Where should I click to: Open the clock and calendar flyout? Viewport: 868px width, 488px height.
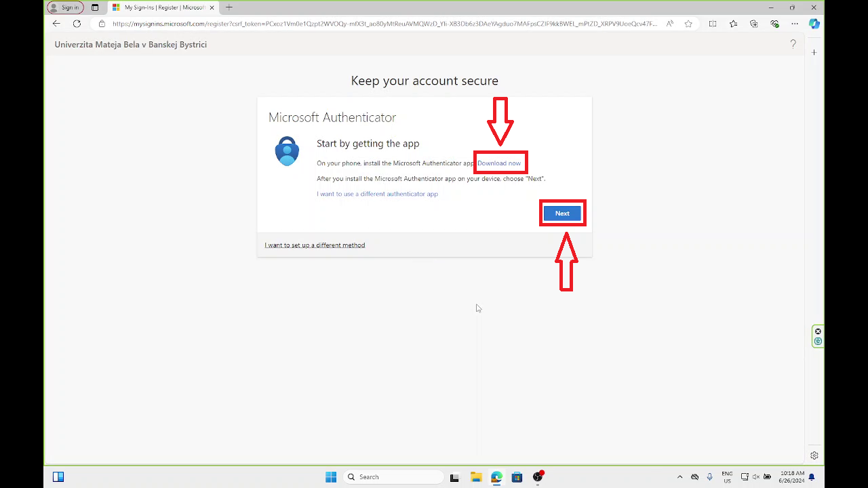pyautogui.click(x=792, y=477)
